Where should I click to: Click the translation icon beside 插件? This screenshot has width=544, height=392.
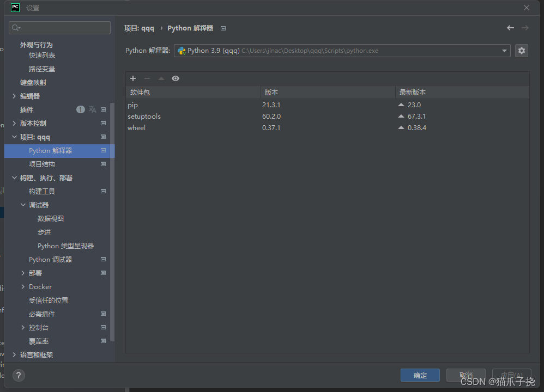point(92,109)
